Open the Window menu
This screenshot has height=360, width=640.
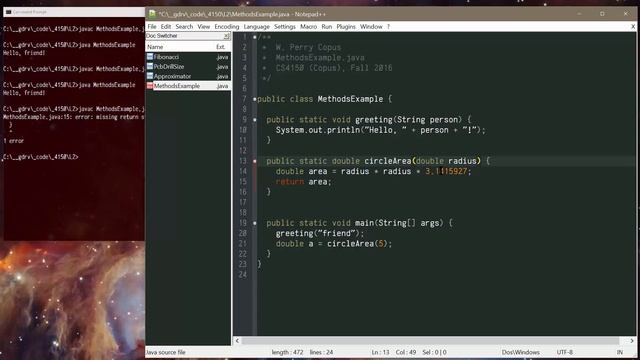371,27
